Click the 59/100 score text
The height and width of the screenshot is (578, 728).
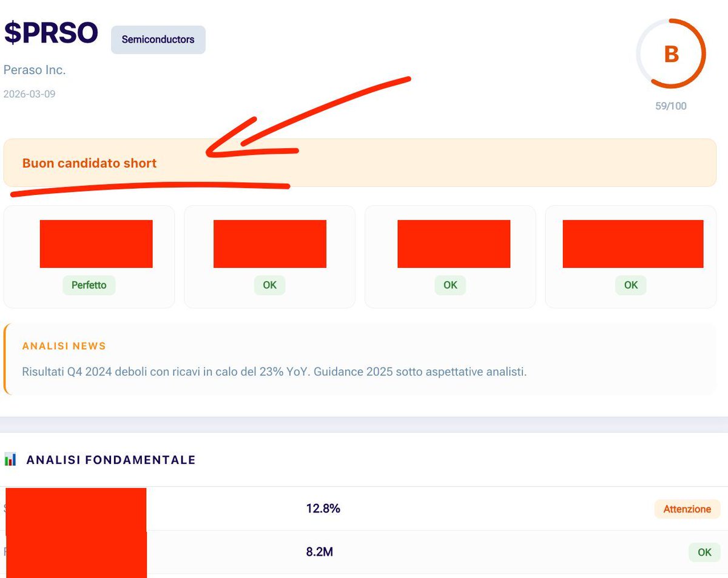(x=671, y=106)
